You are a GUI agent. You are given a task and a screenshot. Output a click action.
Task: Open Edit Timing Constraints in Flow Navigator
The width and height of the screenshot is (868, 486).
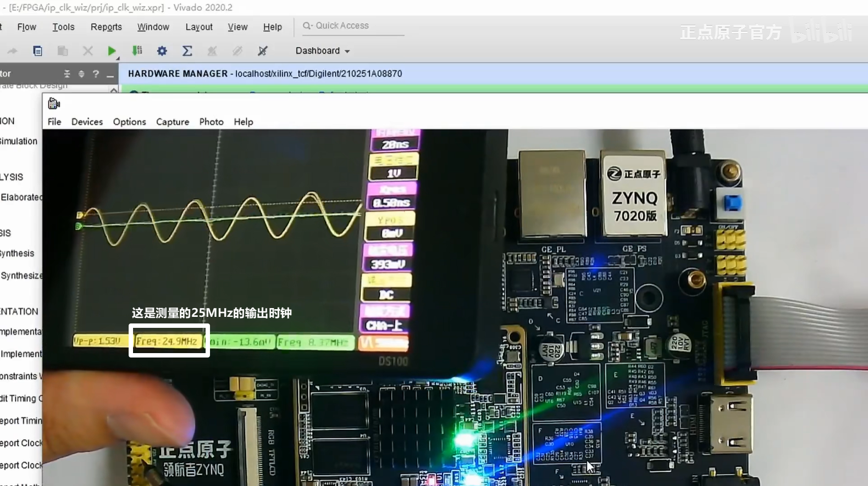click(x=21, y=399)
